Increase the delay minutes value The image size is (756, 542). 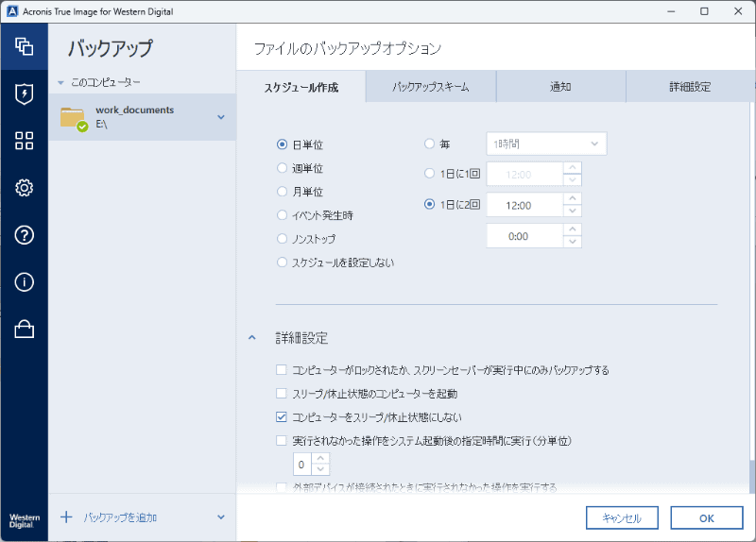[320, 458]
